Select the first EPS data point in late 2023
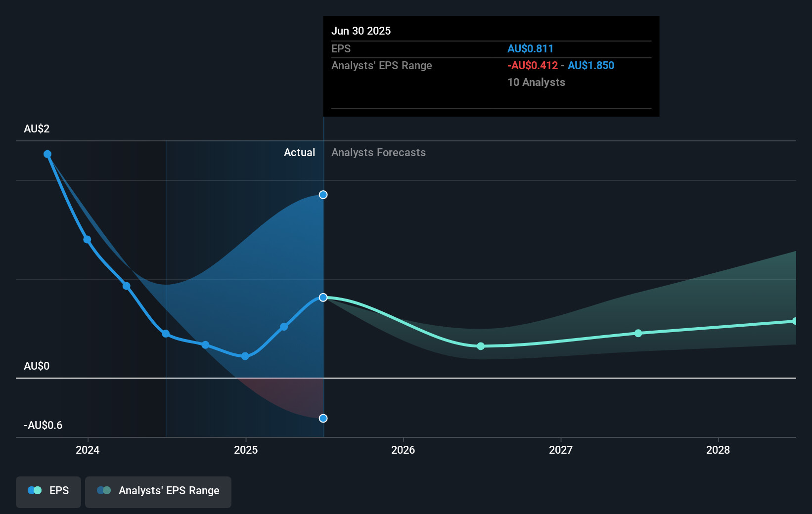The height and width of the screenshot is (514, 812). point(47,154)
